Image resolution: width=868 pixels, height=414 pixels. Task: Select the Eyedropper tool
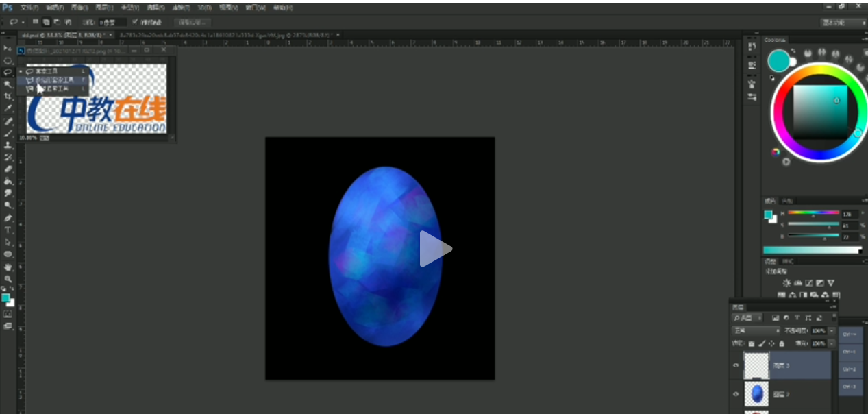tap(8, 108)
